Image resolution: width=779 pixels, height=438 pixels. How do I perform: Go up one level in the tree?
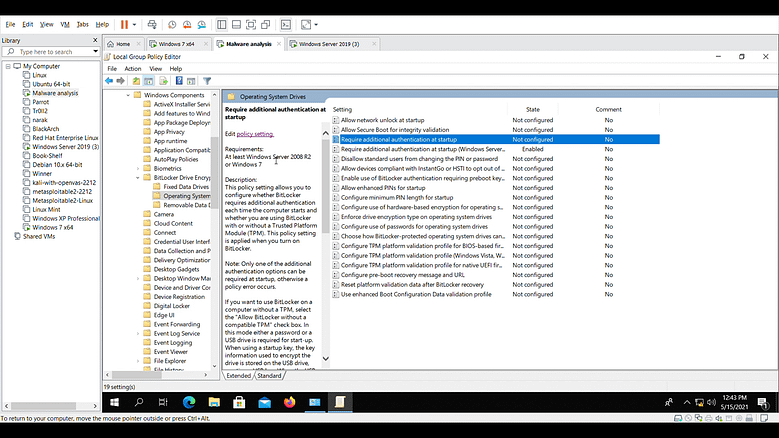[x=136, y=81]
